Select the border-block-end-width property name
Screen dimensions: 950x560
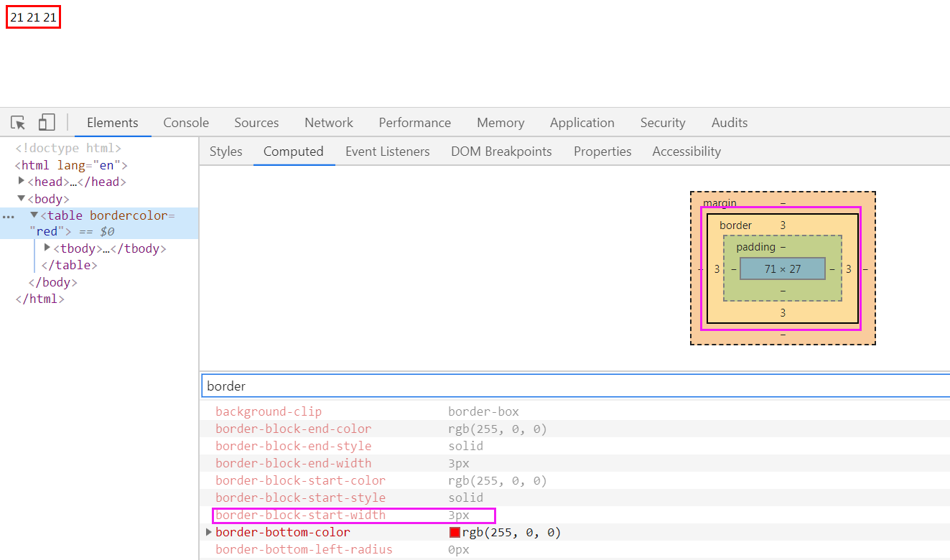[294, 463]
